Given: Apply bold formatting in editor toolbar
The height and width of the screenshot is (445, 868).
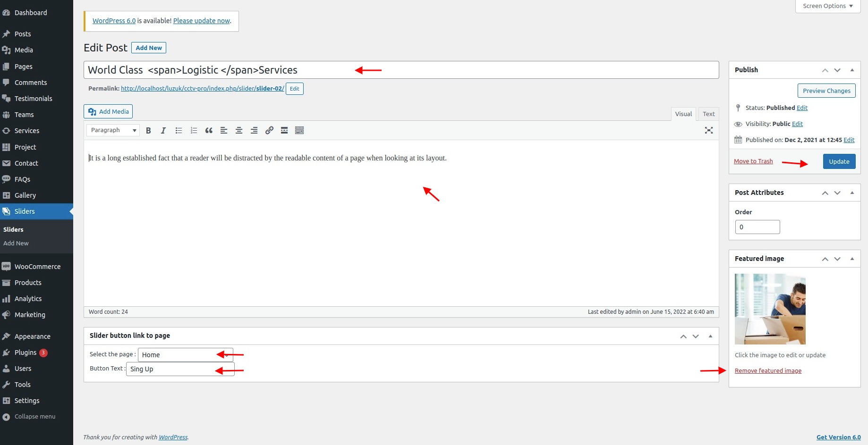Looking at the screenshot, I should 148,131.
